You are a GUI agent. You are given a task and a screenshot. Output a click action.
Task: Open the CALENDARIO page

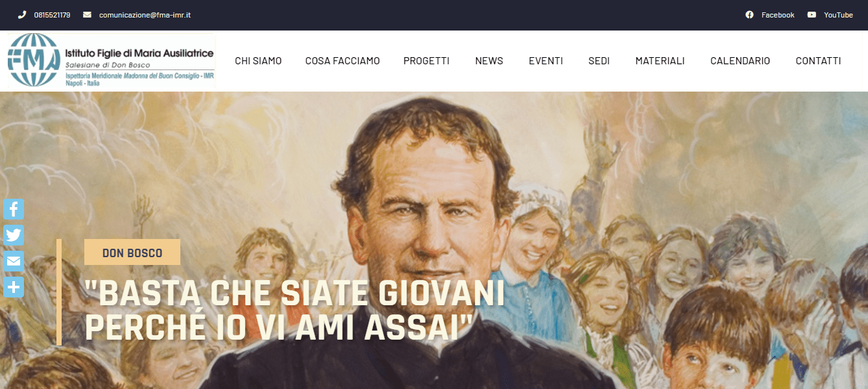click(740, 61)
